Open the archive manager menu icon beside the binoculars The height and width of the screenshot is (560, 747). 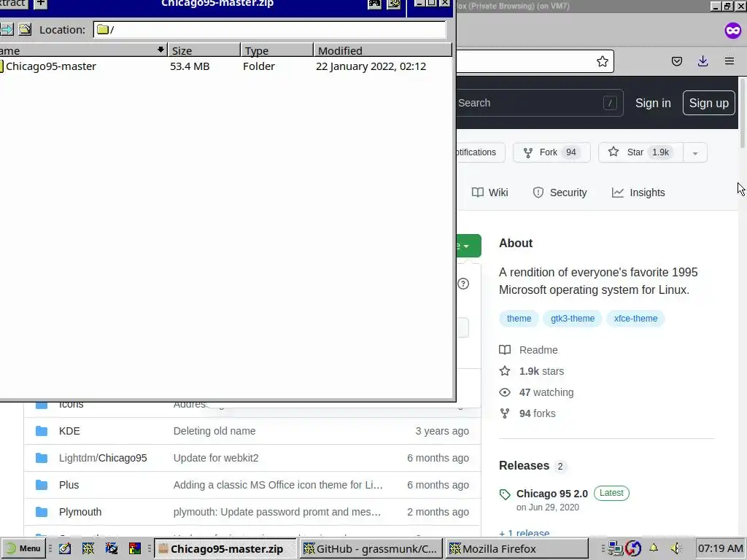[394, 4]
